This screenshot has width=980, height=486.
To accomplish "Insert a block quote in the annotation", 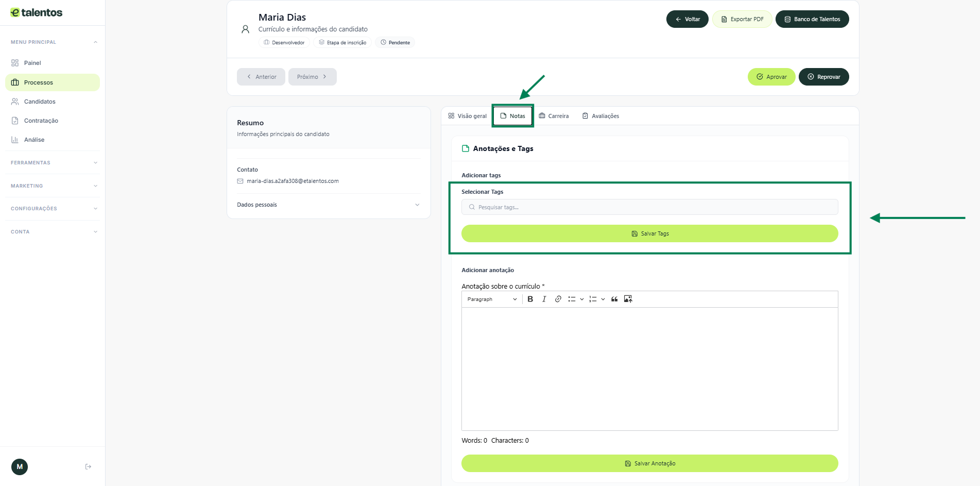I will pos(614,299).
